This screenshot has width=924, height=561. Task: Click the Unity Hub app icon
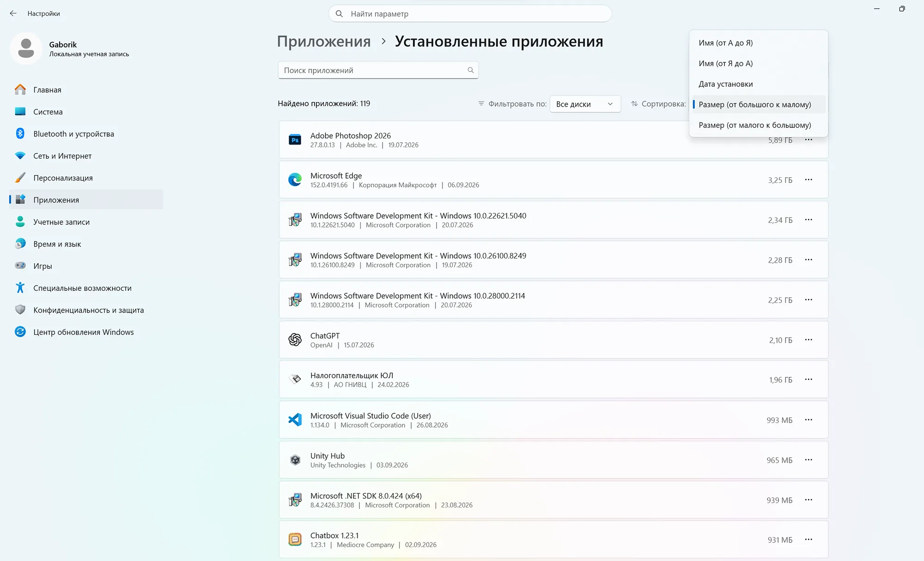click(295, 460)
